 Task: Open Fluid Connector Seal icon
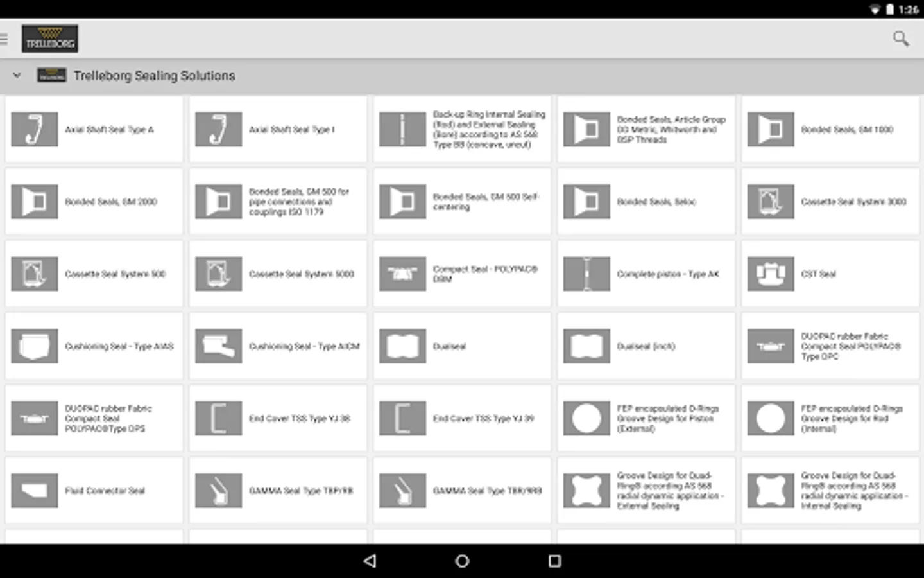[x=35, y=491]
